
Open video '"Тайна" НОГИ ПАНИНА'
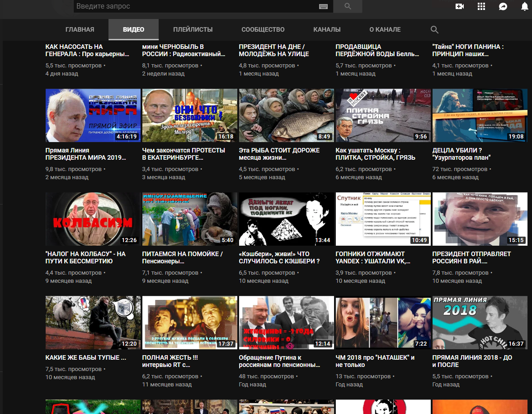click(468, 50)
